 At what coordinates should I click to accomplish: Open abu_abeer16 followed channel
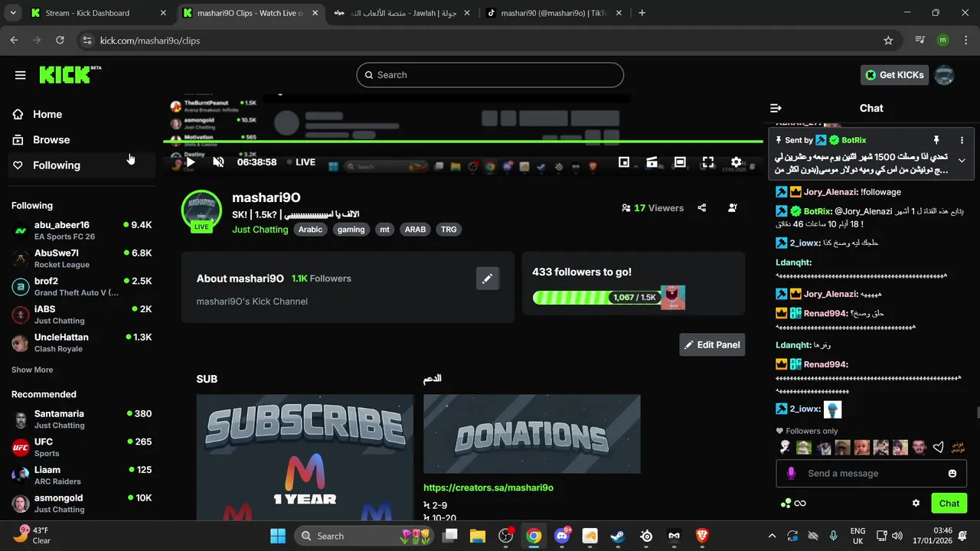point(82,230)
